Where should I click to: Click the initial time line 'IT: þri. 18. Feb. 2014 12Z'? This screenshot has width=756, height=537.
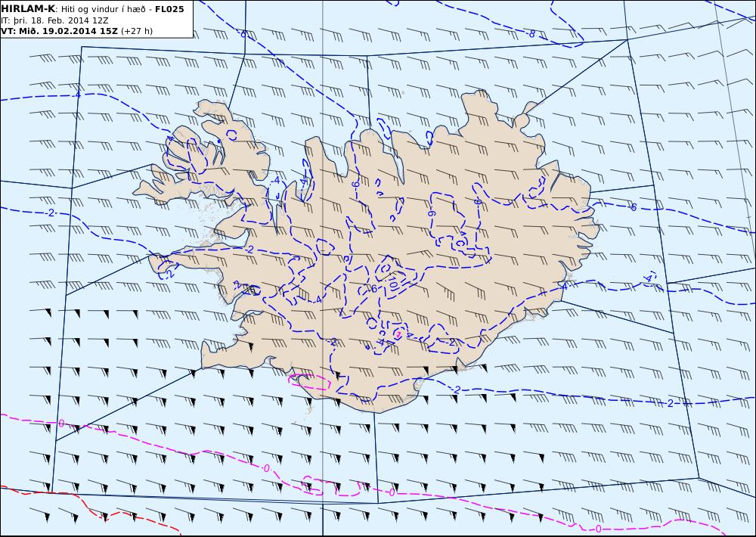[x=54, y=20]
